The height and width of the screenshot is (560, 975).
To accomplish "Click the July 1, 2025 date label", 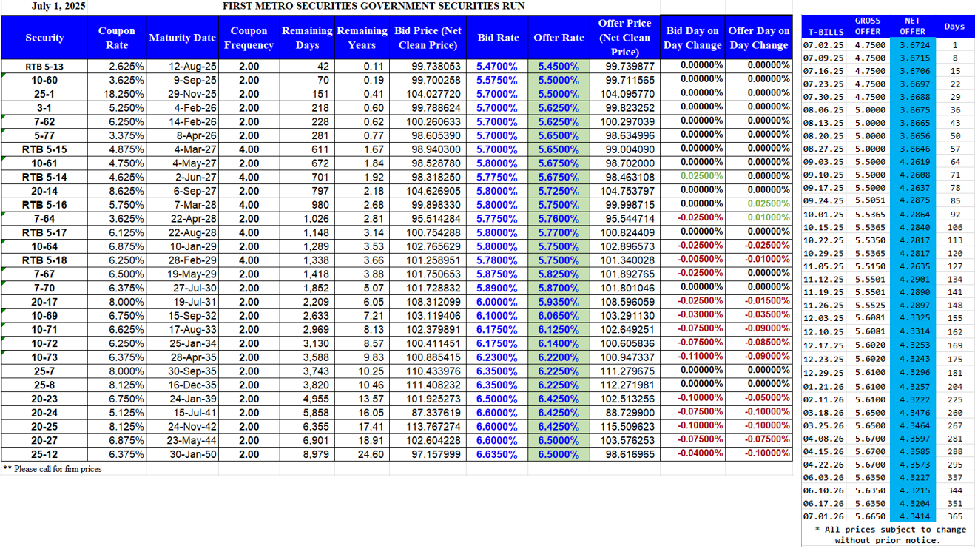I will coord(57,7).
